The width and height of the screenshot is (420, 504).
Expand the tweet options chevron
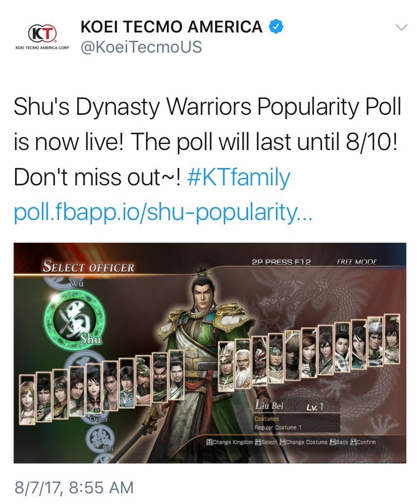pyautogui.click(x=401, y=27)
